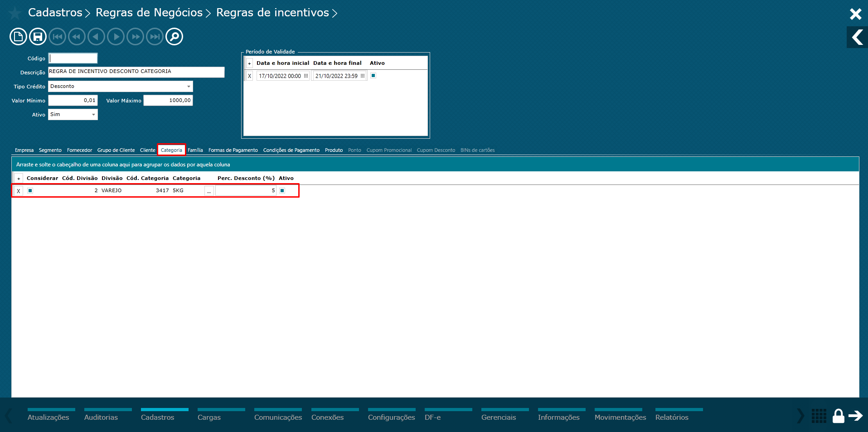This screenshot has height=432, width=868.
Task: Remove the validity period row with X
Action: pyautogui.click(x=249, y=76)
